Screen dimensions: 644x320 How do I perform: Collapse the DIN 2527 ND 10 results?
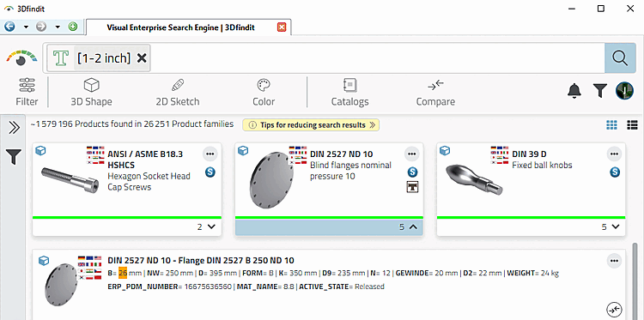[409, 226]
